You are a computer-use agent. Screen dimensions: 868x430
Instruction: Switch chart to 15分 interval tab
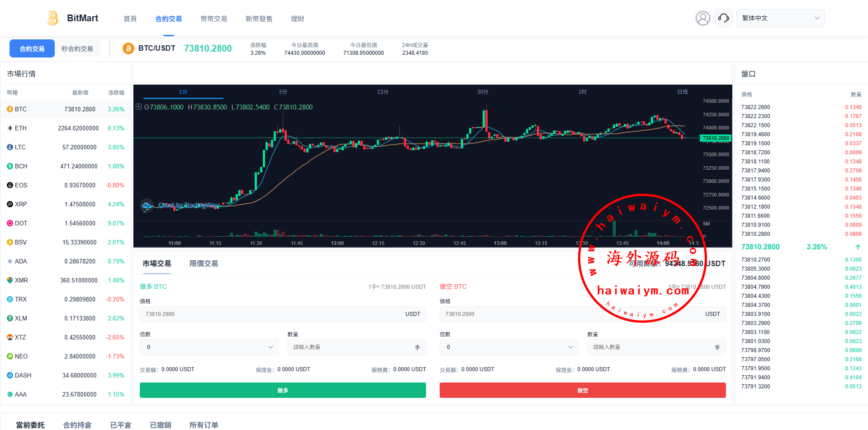point(383,92)
